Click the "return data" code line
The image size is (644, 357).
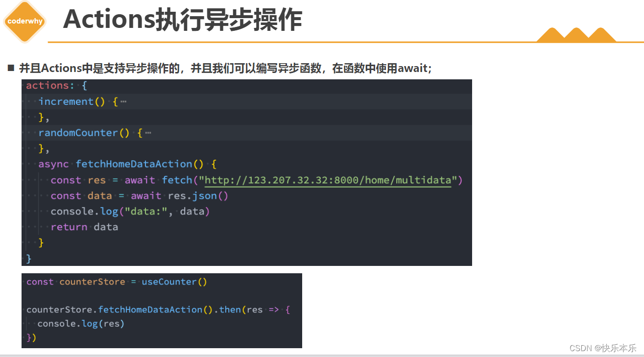(84, 227)
